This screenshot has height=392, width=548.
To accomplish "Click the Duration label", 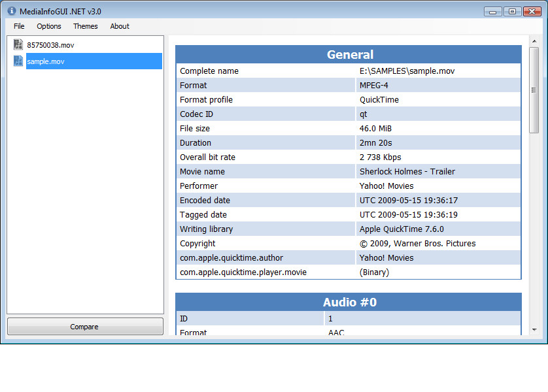I will [x=196, y=143].
